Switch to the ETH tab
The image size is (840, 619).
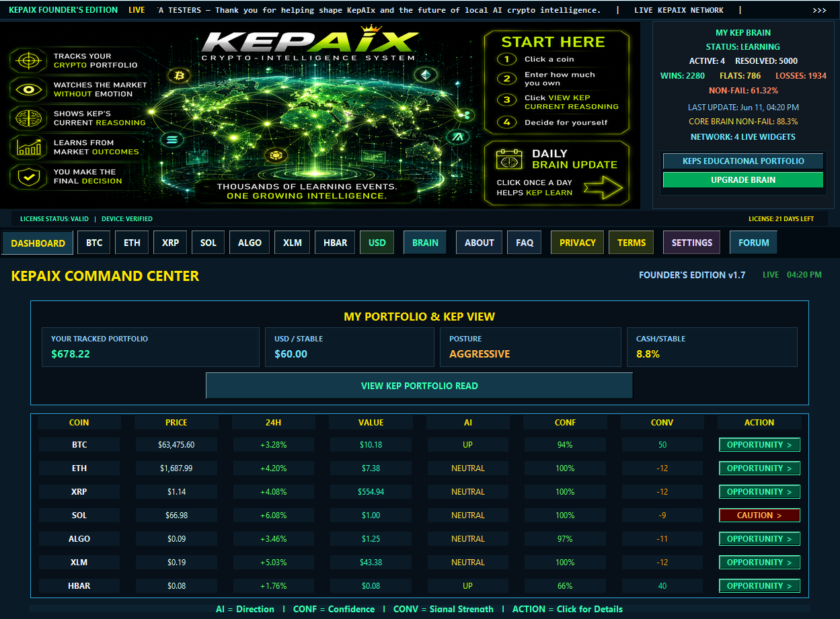coord(132,243)
